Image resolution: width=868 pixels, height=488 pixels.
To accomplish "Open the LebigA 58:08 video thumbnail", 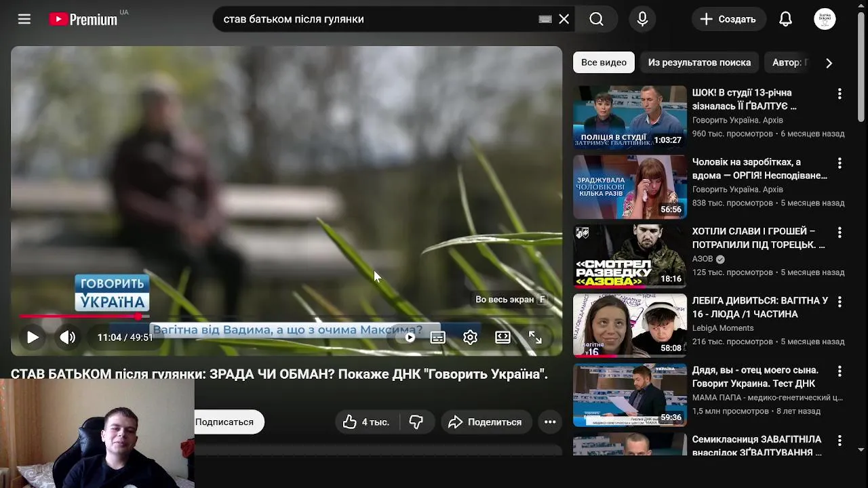I will (x=630, y=325).
